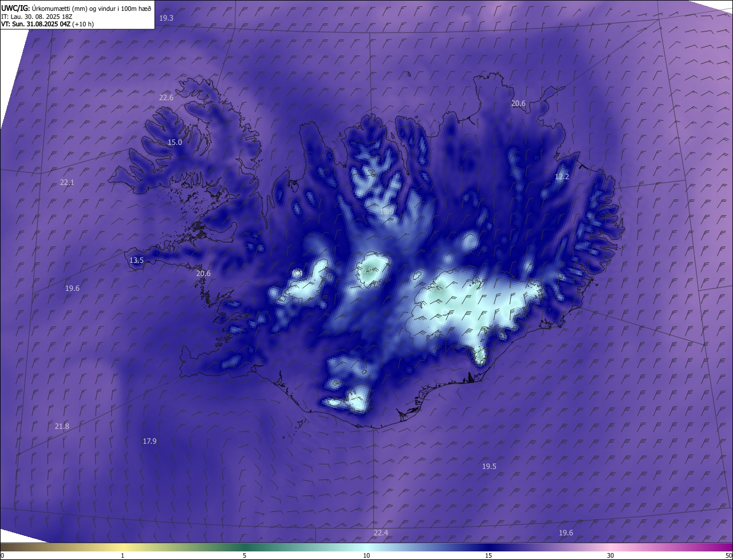Click the 22.4 value label on the map
This screenshot has width=733, height=560.
point(381,533)
